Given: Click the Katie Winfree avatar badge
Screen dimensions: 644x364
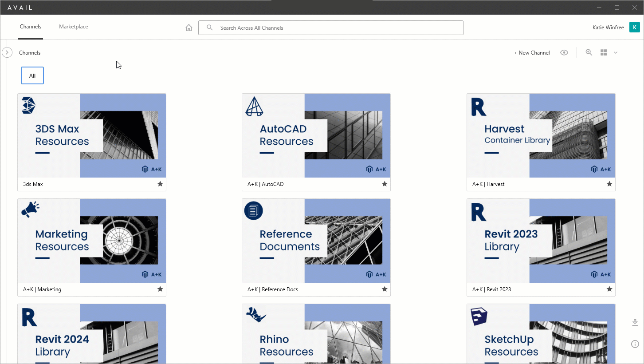Looking at the screenshot, I should coord(634,27).
